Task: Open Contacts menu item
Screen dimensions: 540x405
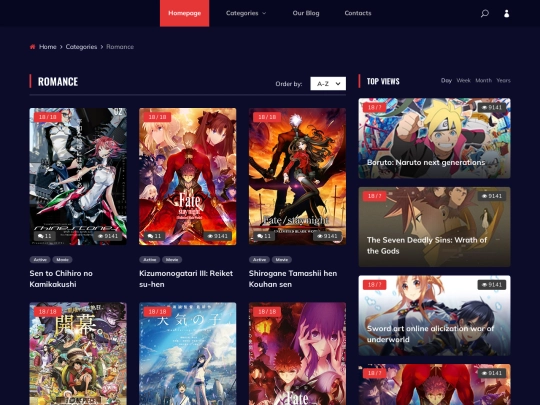Action: pos(358,13)
